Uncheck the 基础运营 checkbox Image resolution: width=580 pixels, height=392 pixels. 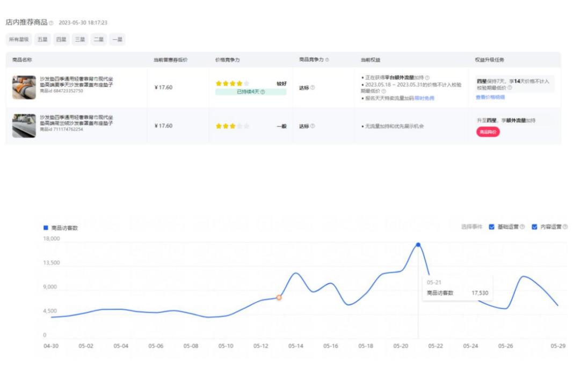[492, 226]
